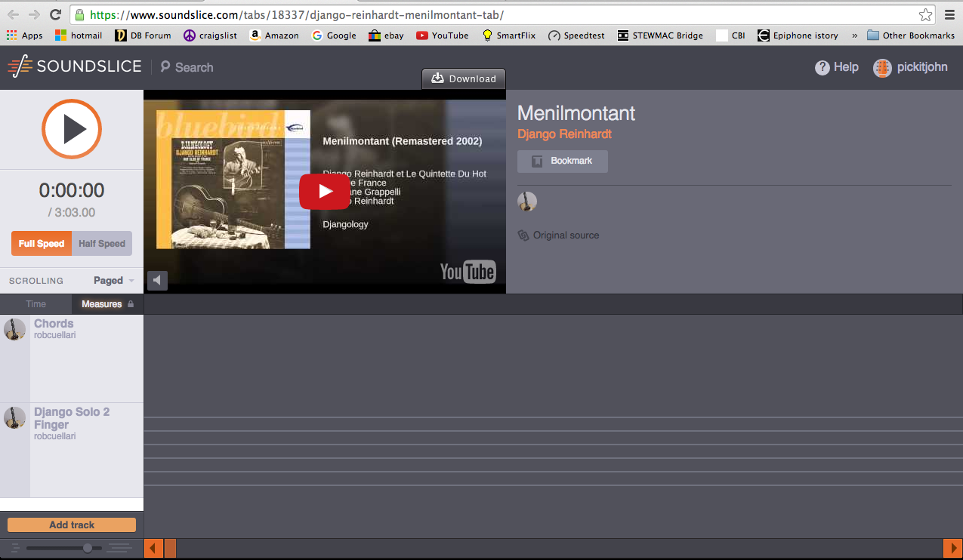Star this page in the address bar
Viewport: 963px width, 560px height.
pyautogui.click(x=925, y=14)
